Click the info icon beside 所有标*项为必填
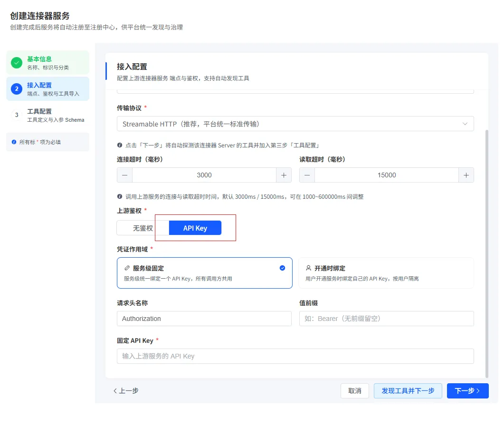Image resolution: width=504 pixels, height=427 pixels. pyautogui.click(x=14, y=142)
